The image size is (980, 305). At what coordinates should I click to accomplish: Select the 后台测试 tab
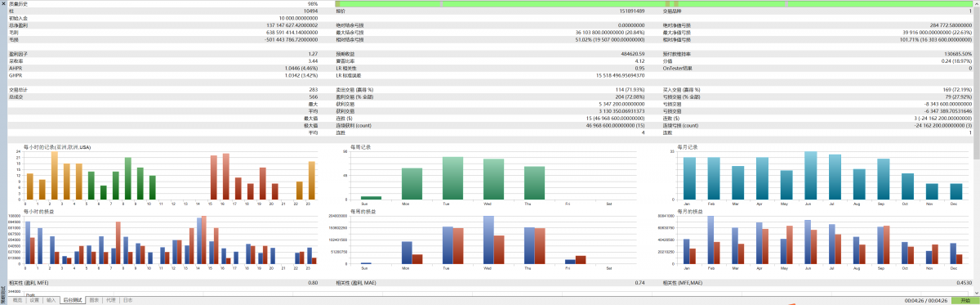tap(73, 300)
